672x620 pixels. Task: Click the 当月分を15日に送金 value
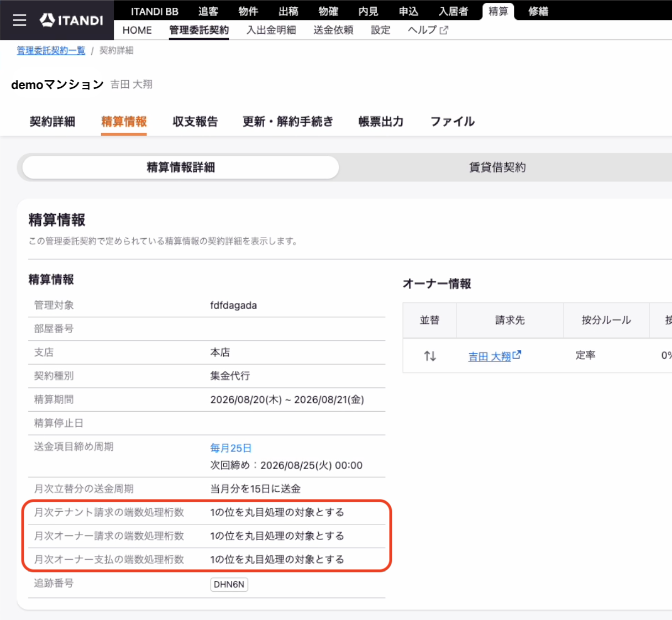255,488
